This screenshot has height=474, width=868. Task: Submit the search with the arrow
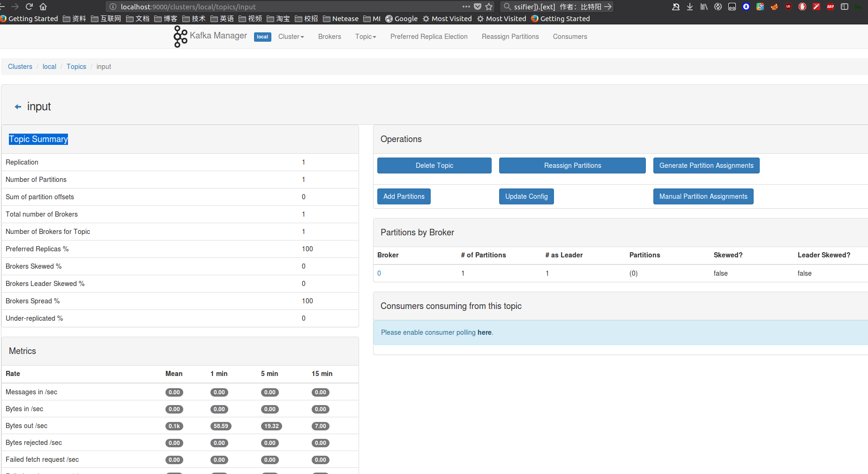(x=607, y=7)
